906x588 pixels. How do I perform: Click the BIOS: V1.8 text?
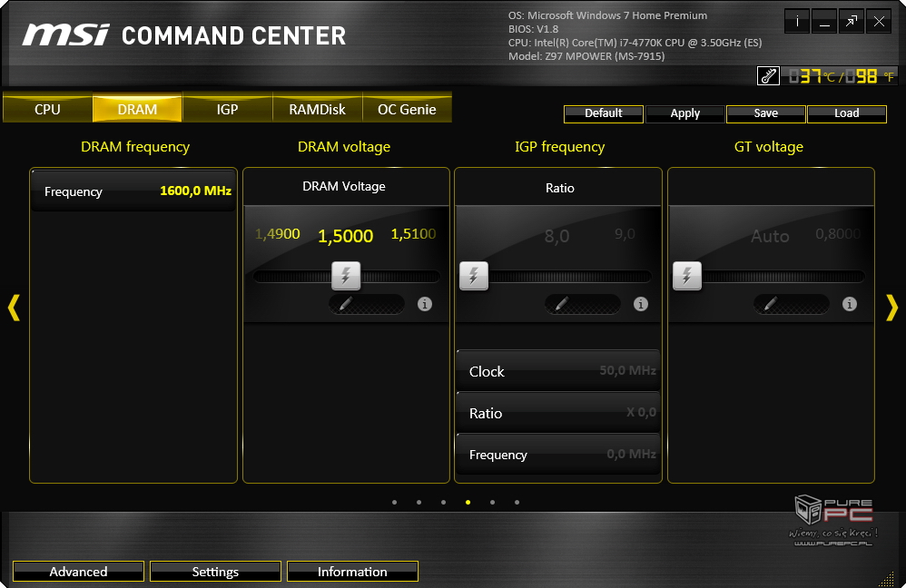(x=533, y=29)
